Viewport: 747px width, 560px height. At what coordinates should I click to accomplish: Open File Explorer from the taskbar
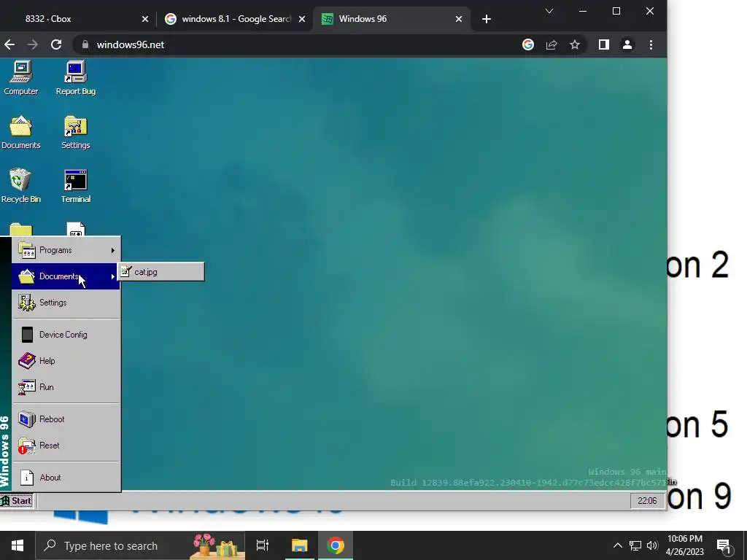pos(300,545)
